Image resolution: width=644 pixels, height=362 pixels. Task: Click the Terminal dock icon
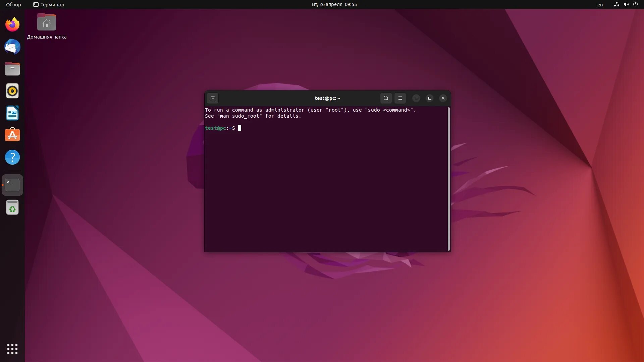click(x=12, y=185)
